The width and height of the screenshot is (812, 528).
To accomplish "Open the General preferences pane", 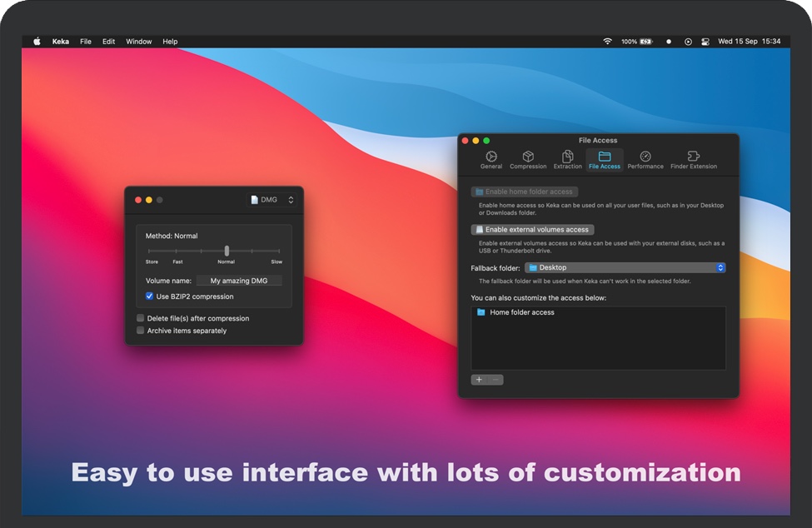I will pyautogui.click(x=491, y=160).
